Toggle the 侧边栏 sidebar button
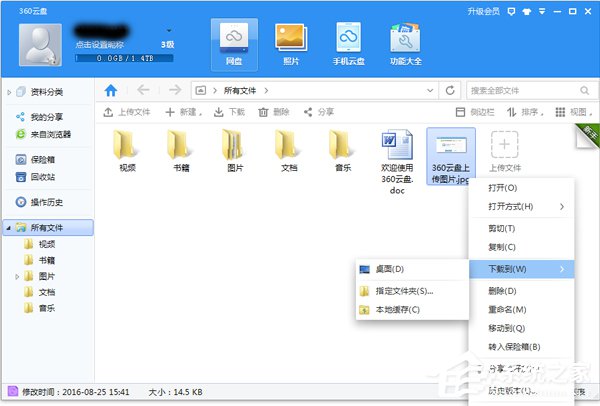Viewport: 600px width, 406px height. point(475,112)
